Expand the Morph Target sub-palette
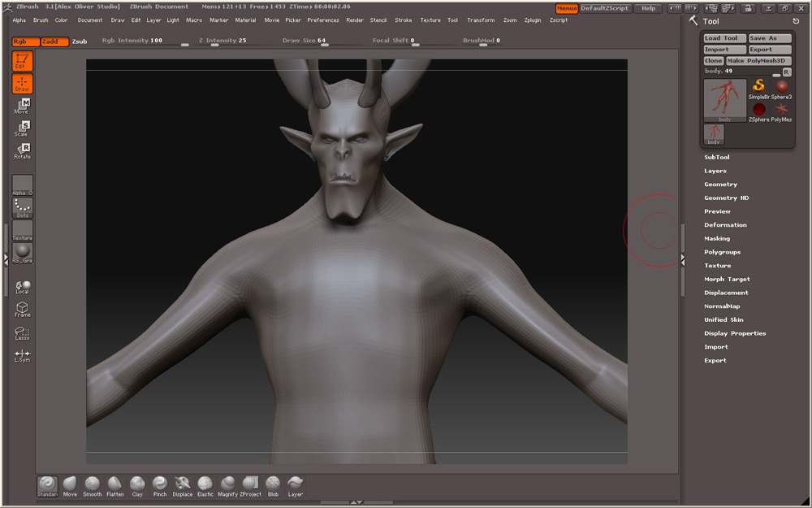The width and height of the screenshot is (812, 508). coord(727,279)
